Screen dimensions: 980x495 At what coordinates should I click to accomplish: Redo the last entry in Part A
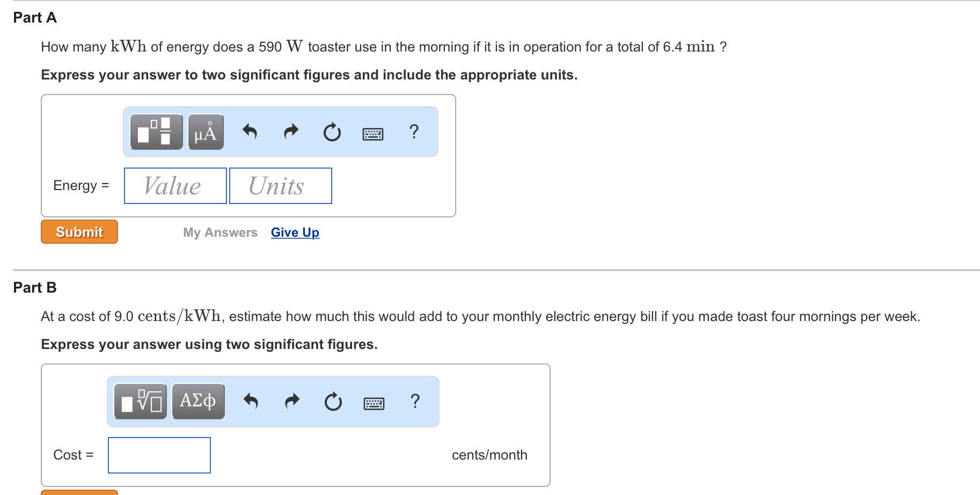[290, 132]
